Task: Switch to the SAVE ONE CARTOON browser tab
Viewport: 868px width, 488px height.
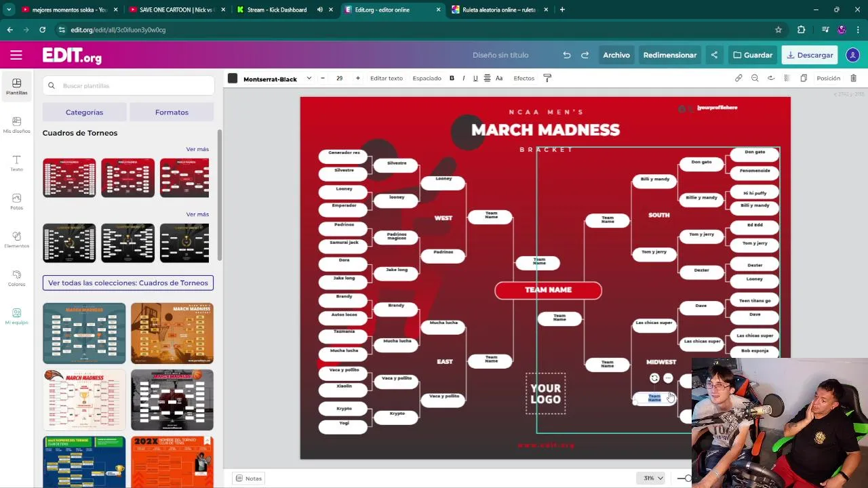Action: tap(175, 9)
